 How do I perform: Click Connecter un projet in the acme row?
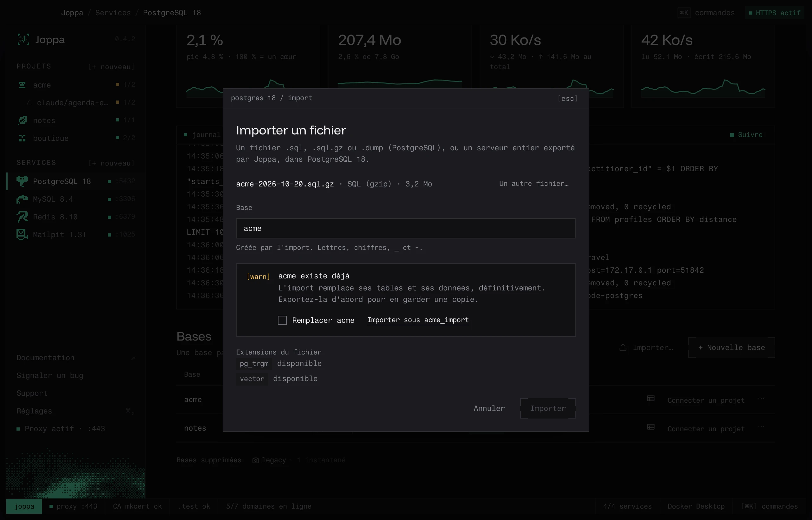pos(706,400)
